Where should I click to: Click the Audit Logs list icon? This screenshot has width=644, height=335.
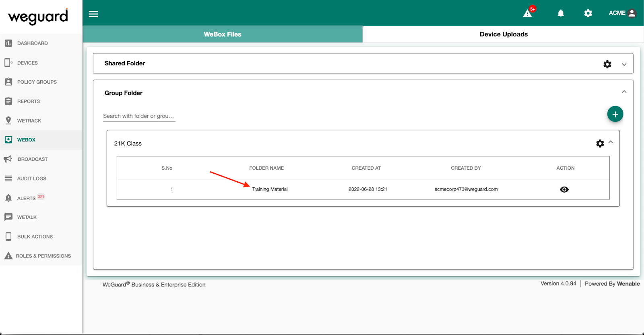(8, 178)
